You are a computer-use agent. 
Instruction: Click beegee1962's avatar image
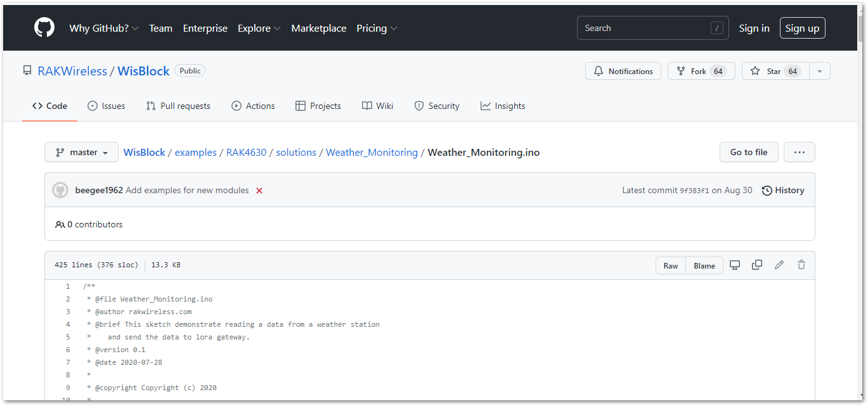click(x=60, y=190)
